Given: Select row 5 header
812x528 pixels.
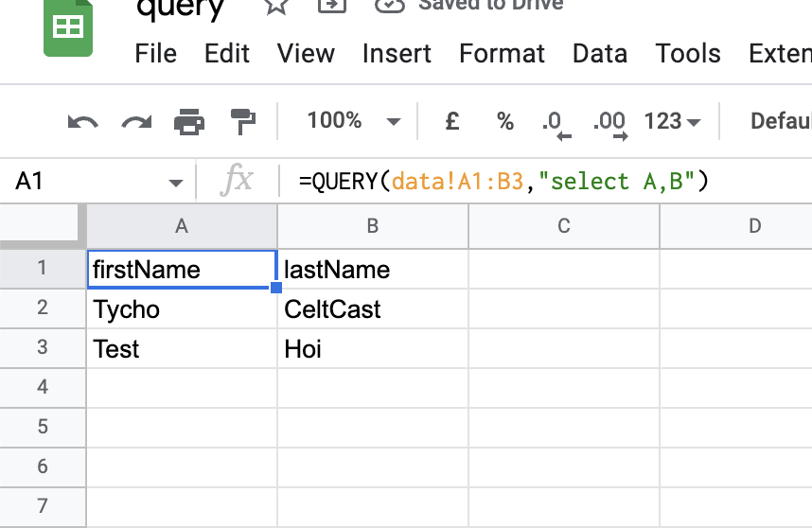Looking at the screenshot, I should point(43,428).
